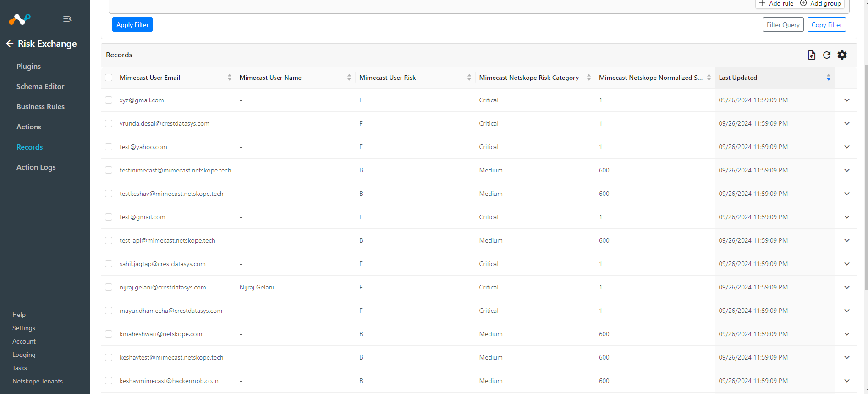Toggle the select-all records checkbox
868x394 pixels.
109,78
